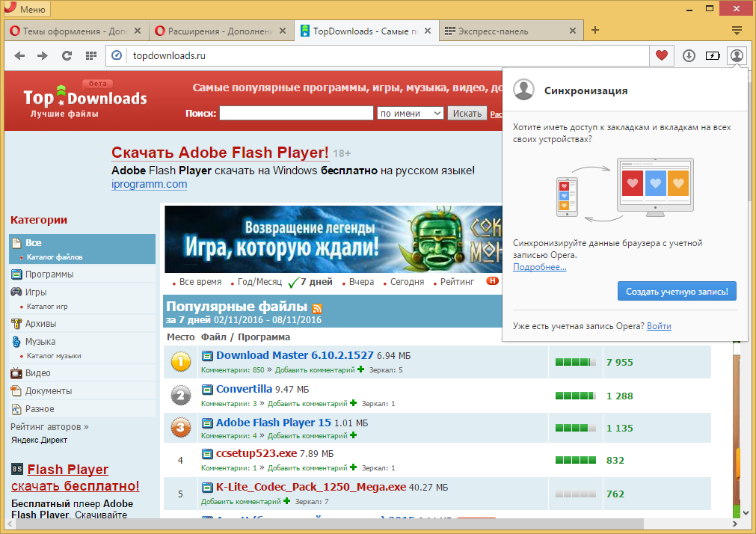The height and width of the screenshot is (534, 756).
Task: Reload the page with refresh icon
Action: (67, 56)
